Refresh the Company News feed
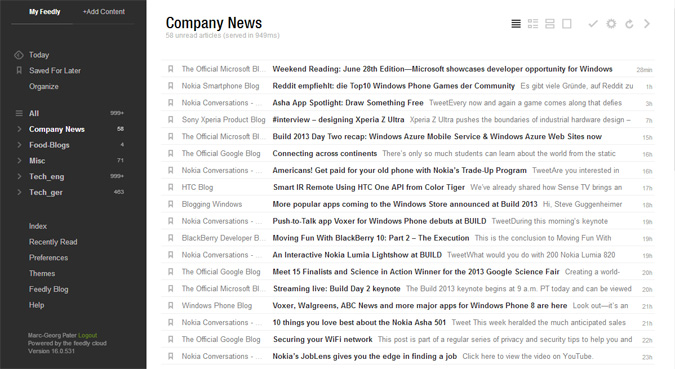This screenshot has width=675, height=369. tap(629, 24)
